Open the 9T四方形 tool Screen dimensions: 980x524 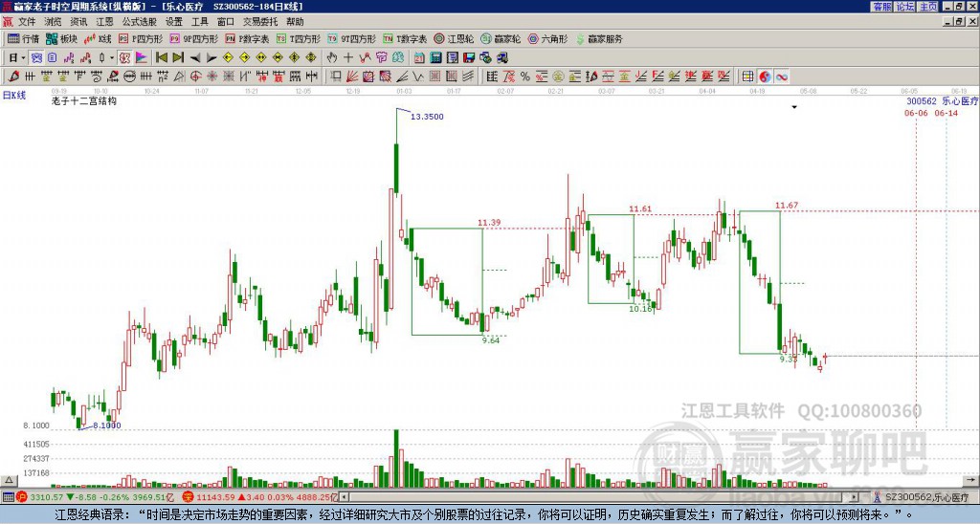pos(351,38)
